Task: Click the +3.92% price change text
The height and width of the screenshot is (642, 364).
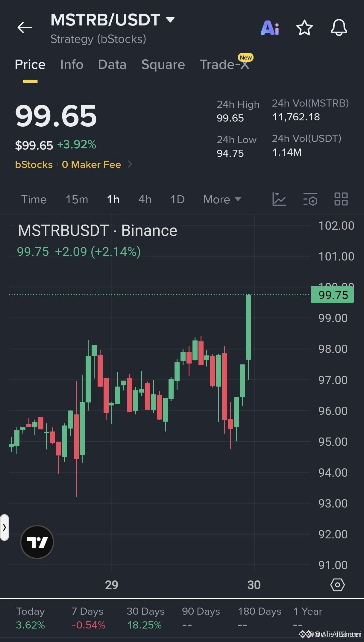Action: [x=77, y=144]
